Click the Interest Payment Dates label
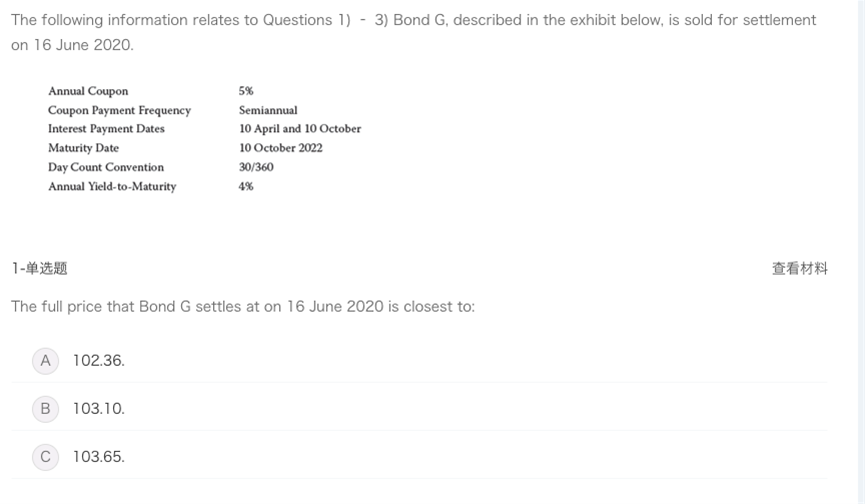 point(106,129)
